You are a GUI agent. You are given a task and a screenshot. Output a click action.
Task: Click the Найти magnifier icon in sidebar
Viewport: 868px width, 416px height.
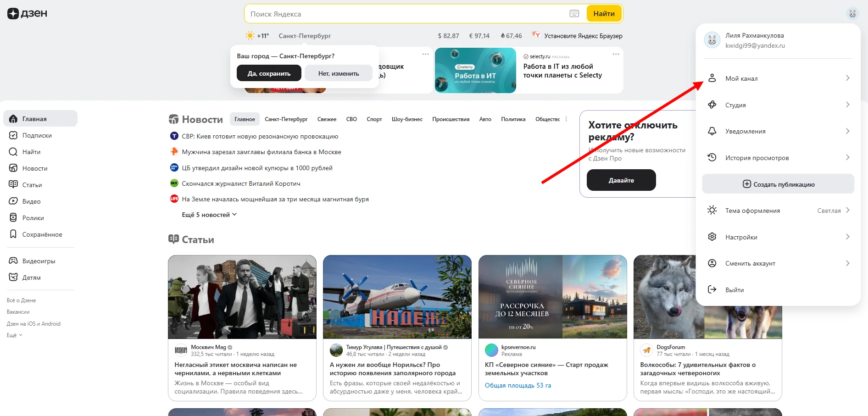pyautogui.click(x=13, y=152)
